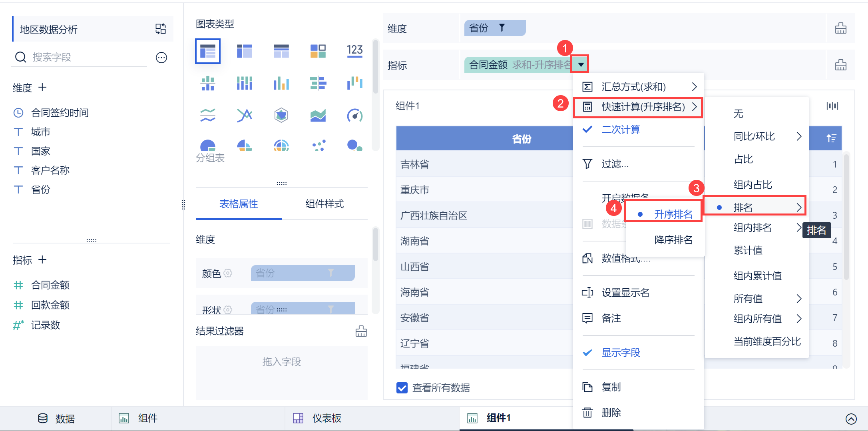Uncheck the 查看所有数据 checkbox
Viewport: 868px width, 431px height.
[402, 388]
